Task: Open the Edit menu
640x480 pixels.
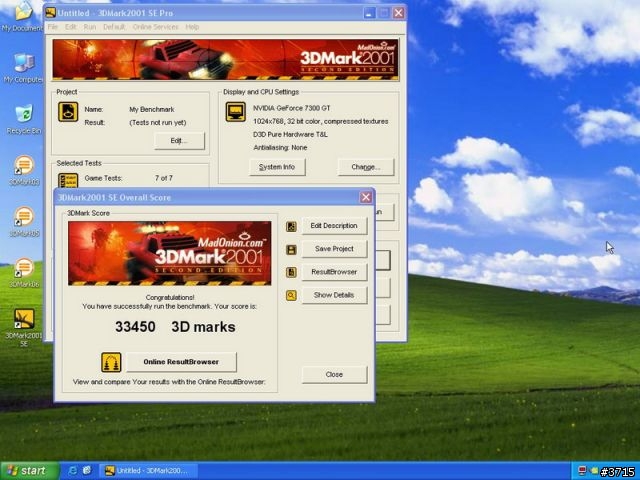Action: click(70, 27)
